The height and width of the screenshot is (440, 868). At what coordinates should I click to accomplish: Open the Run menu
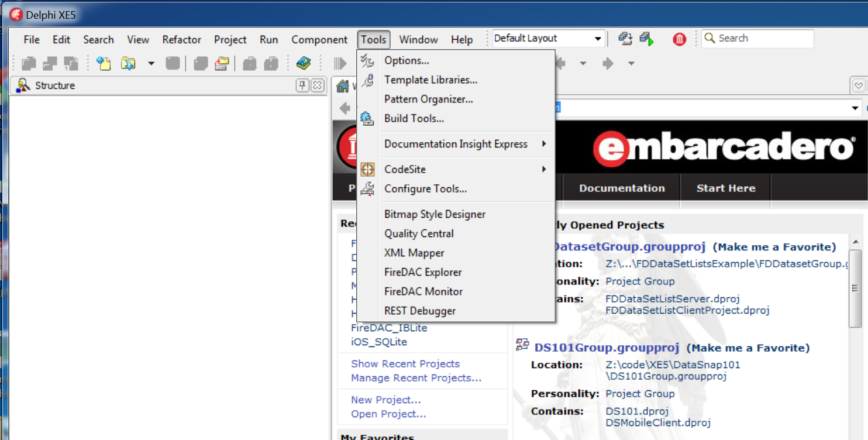269,40
